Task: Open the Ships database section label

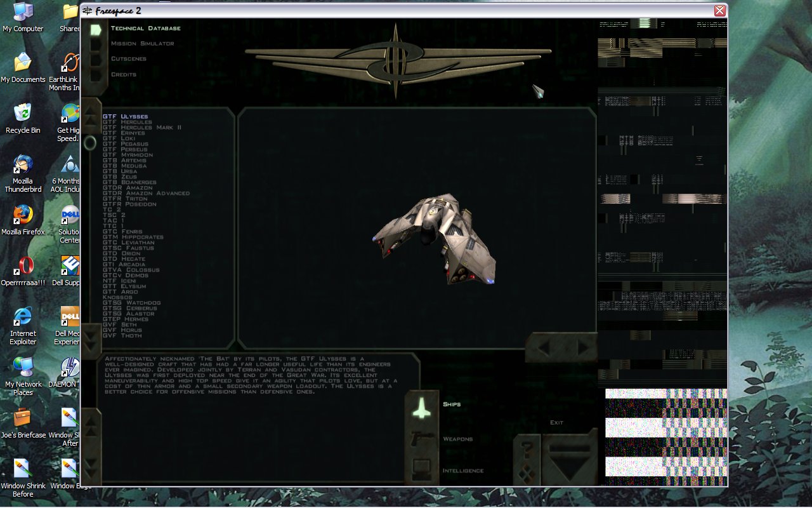Action: tap(452, 404)
